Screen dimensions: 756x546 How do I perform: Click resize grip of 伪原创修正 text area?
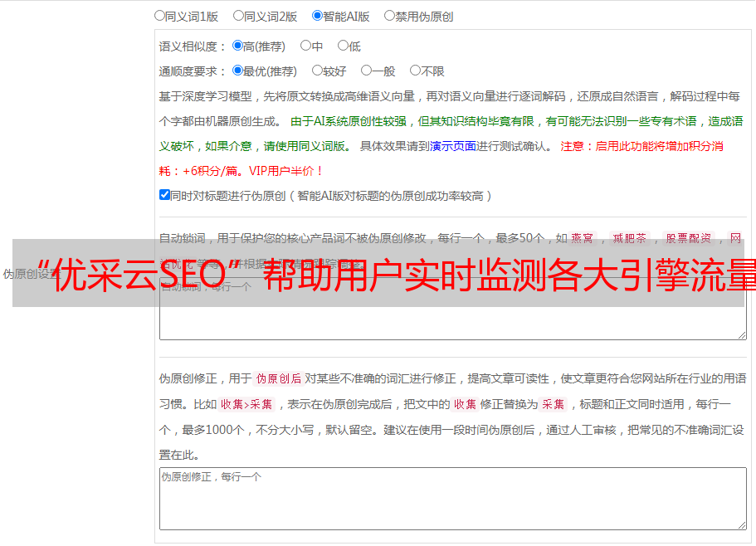point(742,525)
